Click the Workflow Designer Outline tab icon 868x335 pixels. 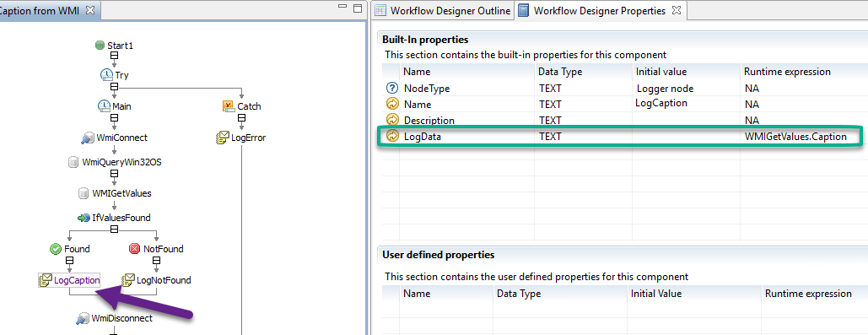(380, 11)
